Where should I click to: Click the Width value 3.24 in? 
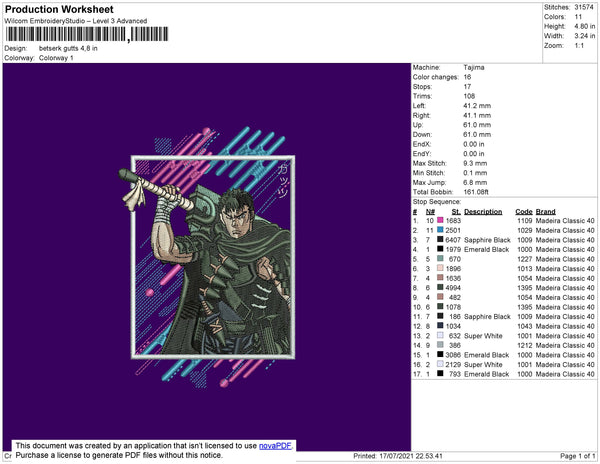pyautogui.click(x=585, y=36)
